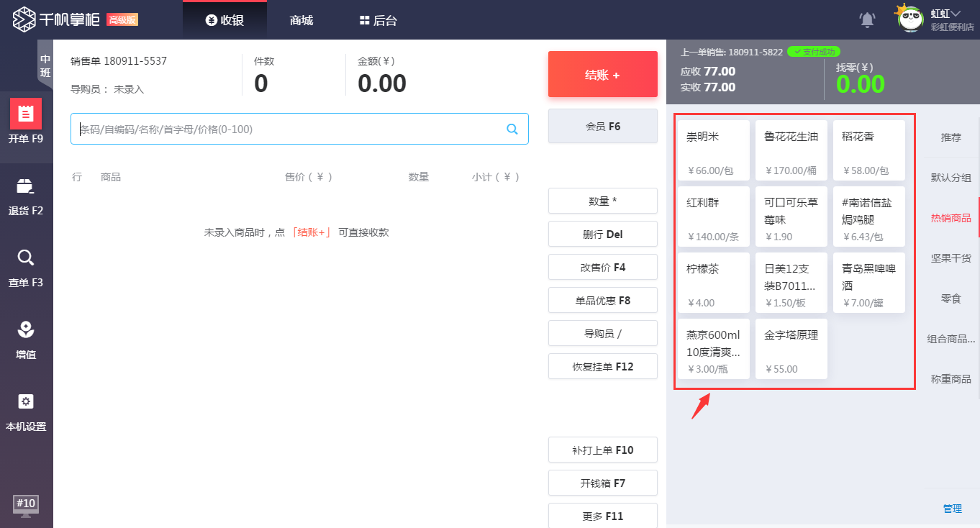Screen dimensions: 980x528
Task: Activate the 零食 snacks category
Action: 951,298
